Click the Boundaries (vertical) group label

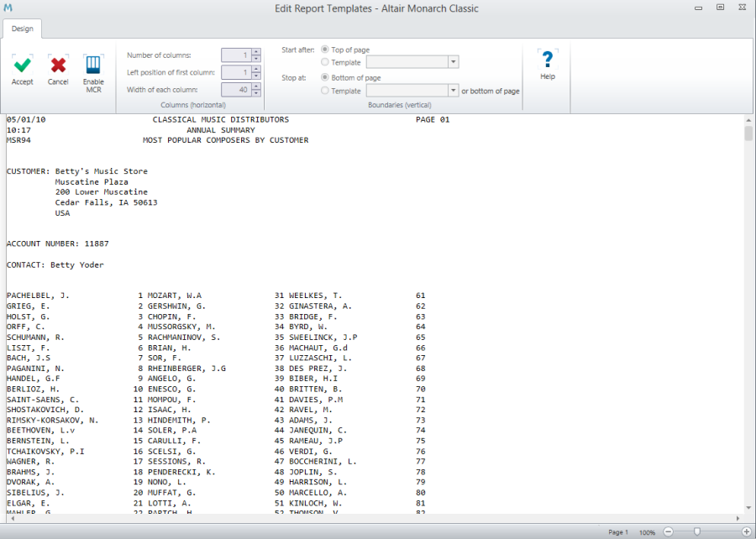tap(399, 104)
